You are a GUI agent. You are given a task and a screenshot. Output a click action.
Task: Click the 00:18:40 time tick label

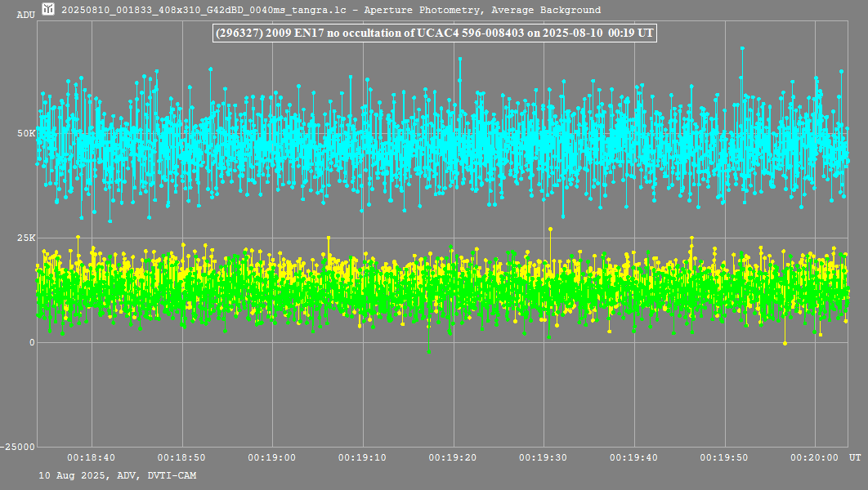tap(91, 459)
